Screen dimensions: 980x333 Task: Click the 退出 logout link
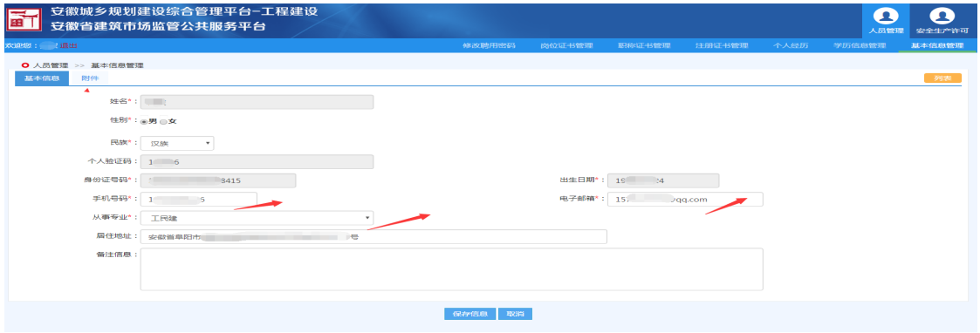click(x=69, y=45)
